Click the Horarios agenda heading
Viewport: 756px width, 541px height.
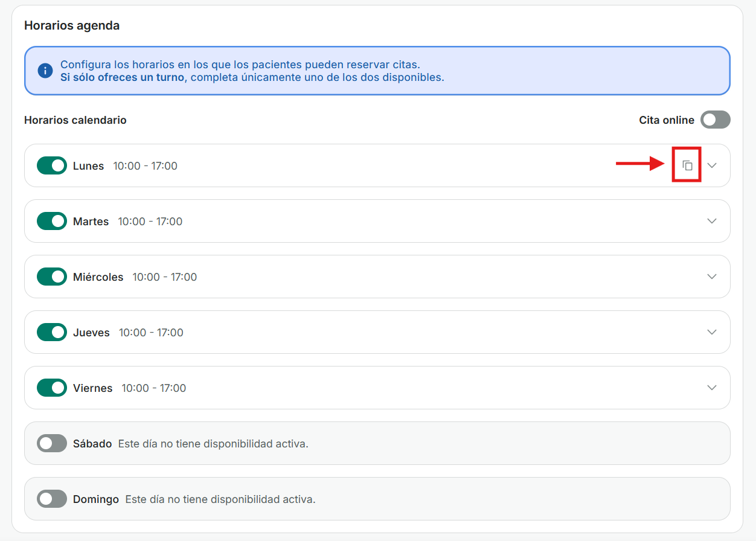coord(72,25)
